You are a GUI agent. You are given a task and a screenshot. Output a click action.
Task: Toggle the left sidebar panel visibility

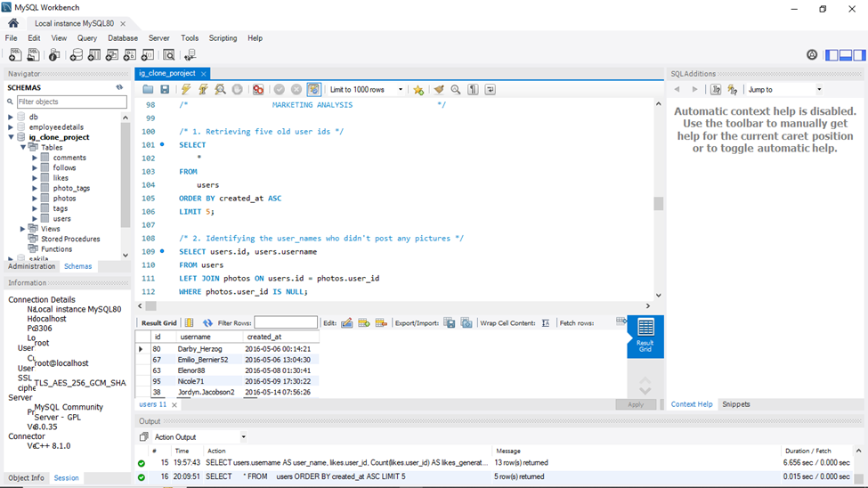[831, 55]
